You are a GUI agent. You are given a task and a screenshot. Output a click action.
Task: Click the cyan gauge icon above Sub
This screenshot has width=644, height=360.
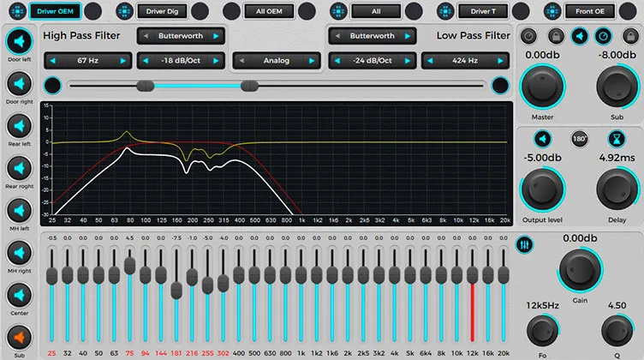pyautogui.click(x=603, y=36)
